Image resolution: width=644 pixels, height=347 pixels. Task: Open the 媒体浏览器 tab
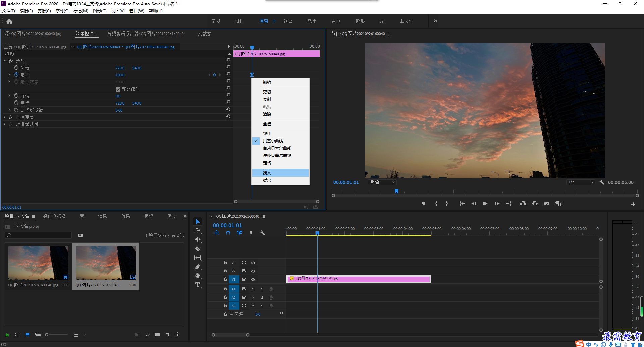pyautogui.click(x=54, y=216)
